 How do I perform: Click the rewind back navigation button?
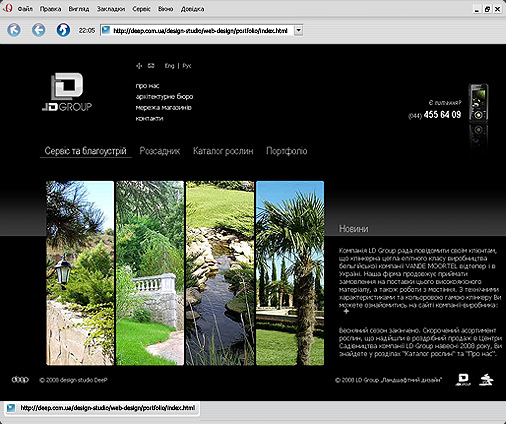(x=14, y=30)
